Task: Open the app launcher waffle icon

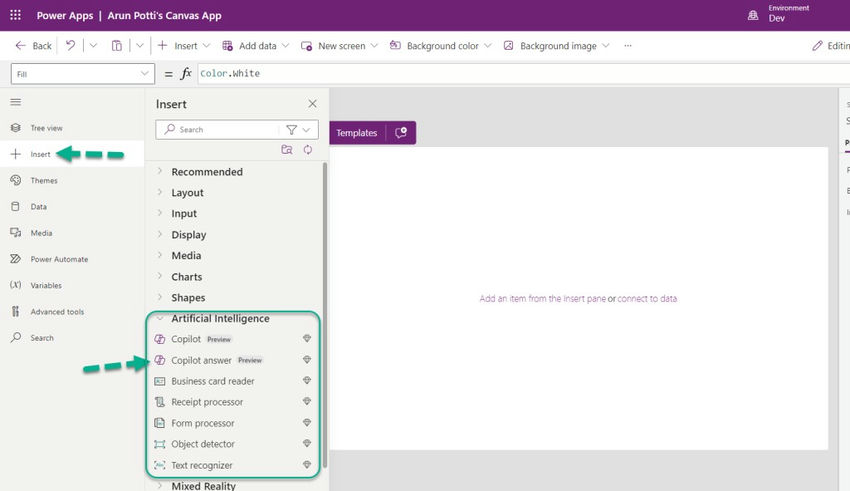Action: tap(15, 15)
